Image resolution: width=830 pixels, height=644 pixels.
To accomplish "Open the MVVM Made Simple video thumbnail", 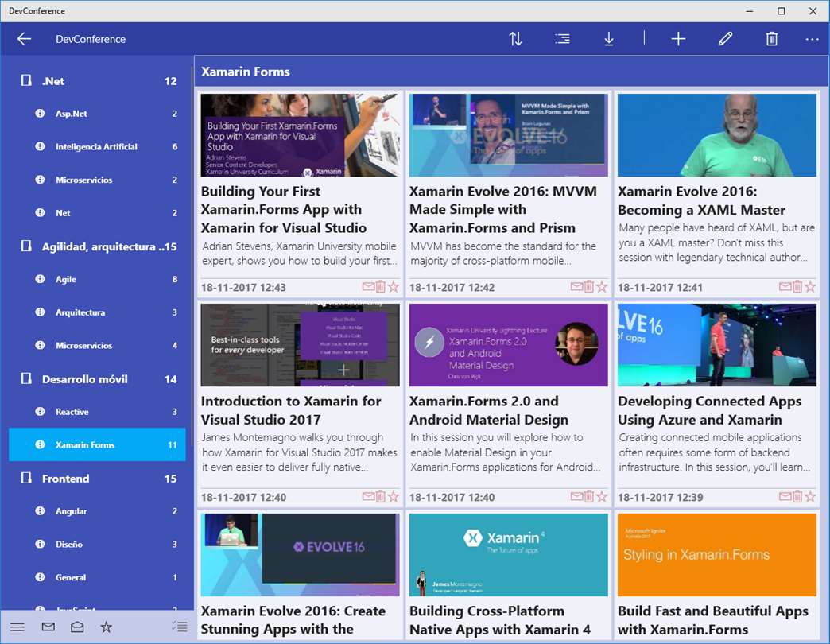I will pos(509,135).
